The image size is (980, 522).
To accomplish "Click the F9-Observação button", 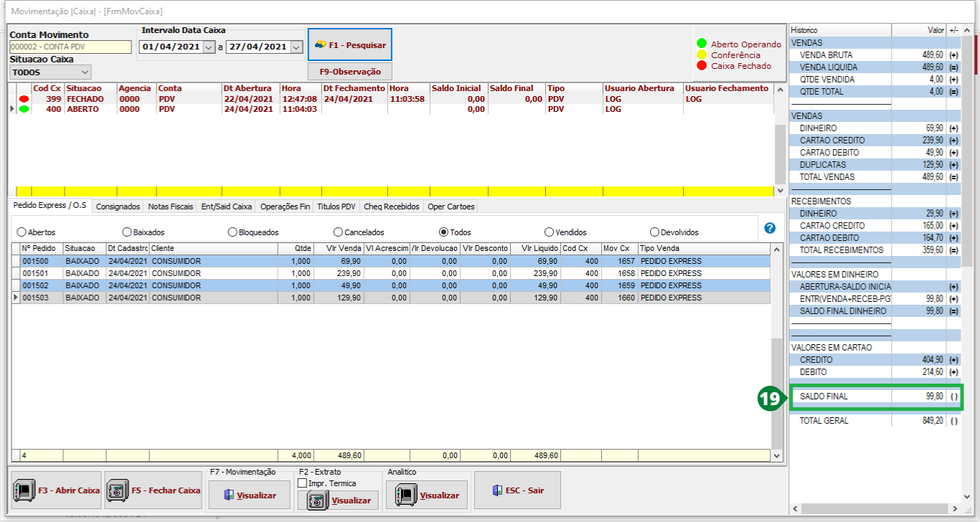I will [350, 72].
